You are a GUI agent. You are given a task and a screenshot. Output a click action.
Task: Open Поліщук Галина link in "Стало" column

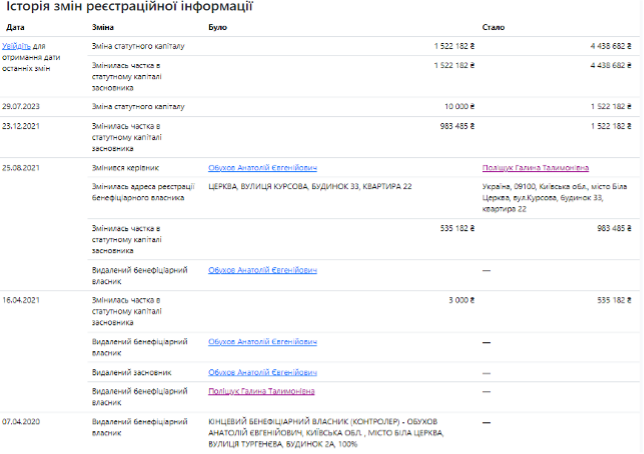535,168
